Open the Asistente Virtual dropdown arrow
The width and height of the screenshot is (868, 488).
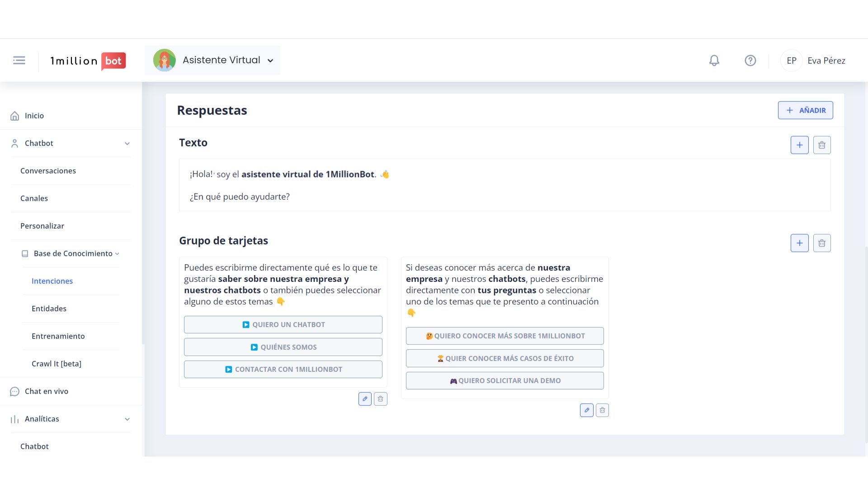tap(270, 61)
